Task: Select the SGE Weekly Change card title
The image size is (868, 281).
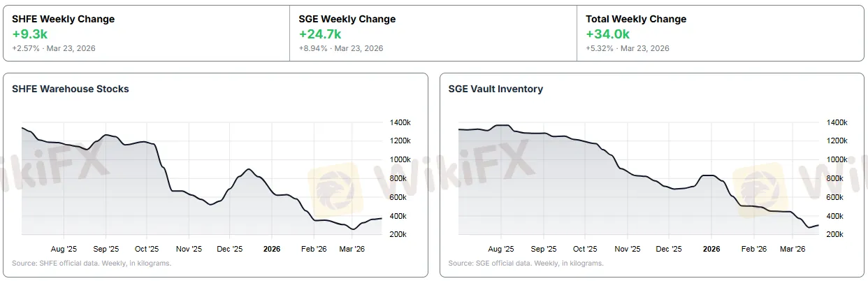Action: pyautogui.click(x=347, y=19)
